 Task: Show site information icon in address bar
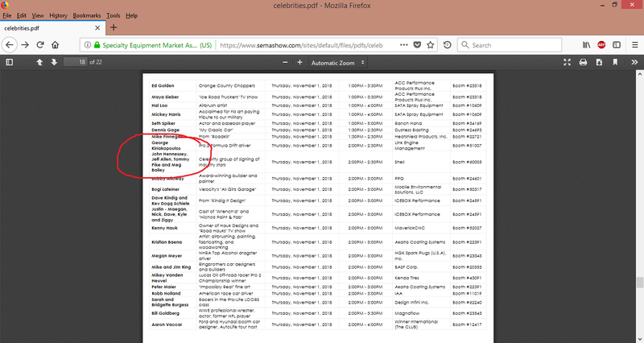coord(87,45)
